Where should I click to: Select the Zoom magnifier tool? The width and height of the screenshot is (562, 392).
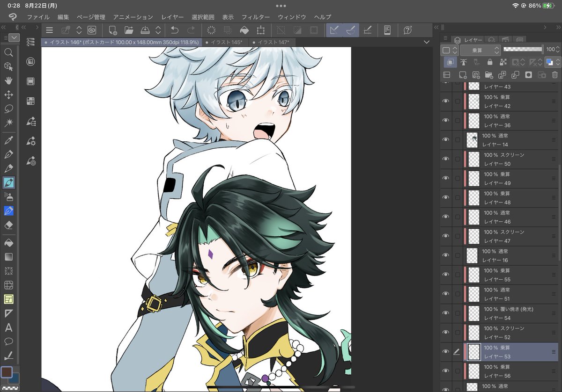(8, 52)
